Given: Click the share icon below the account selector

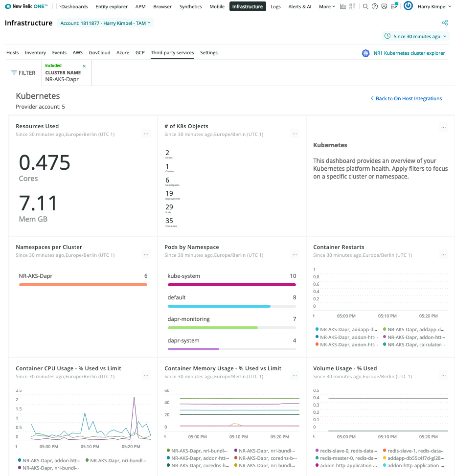Looking at the screenshot, I should 445,23.
